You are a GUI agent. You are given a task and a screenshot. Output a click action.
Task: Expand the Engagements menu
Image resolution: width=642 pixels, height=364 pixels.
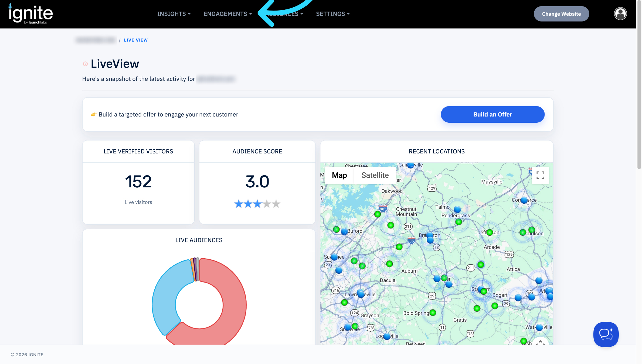point(228,14)
